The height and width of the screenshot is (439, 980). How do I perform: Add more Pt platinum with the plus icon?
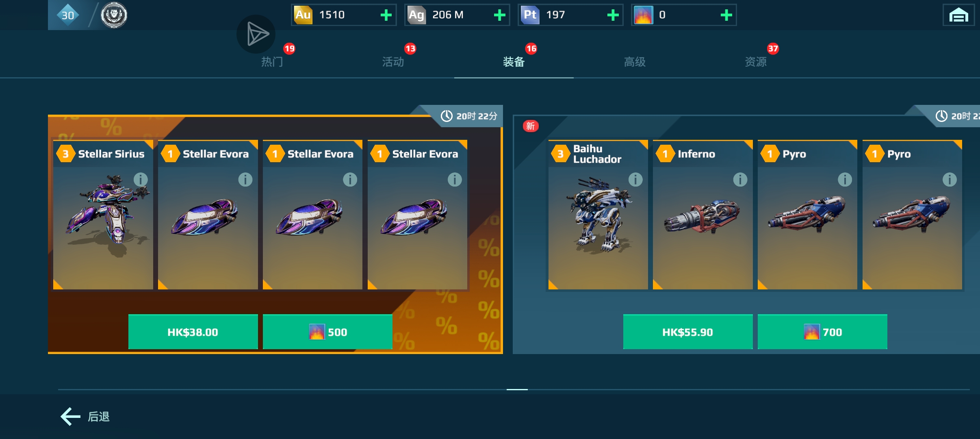pyautogui.click(x=613, y=15)
